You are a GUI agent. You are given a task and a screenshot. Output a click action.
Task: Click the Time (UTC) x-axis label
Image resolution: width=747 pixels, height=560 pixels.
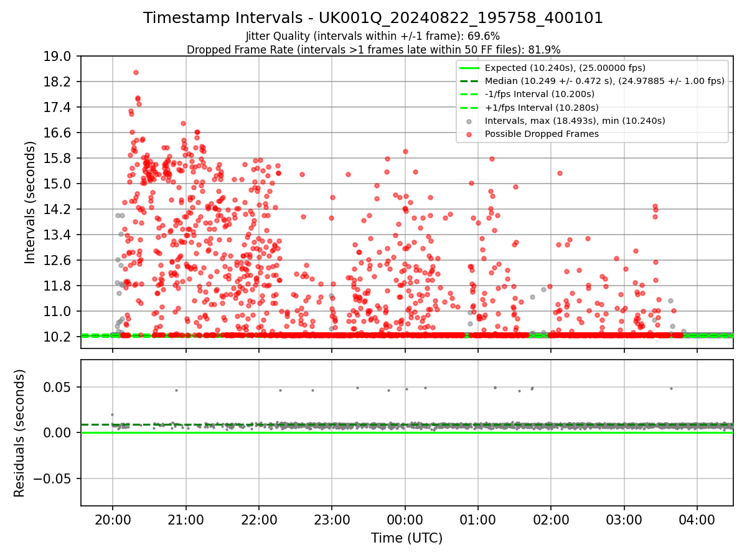406,538
